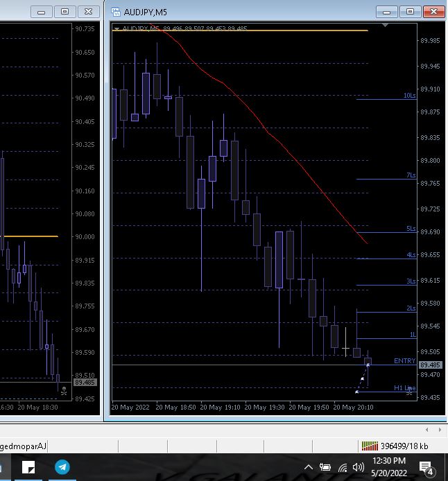The height and width of the screenshot is (481, 448).
Task: Click the battery power tray icon
Action: click(x=325, y=467)
